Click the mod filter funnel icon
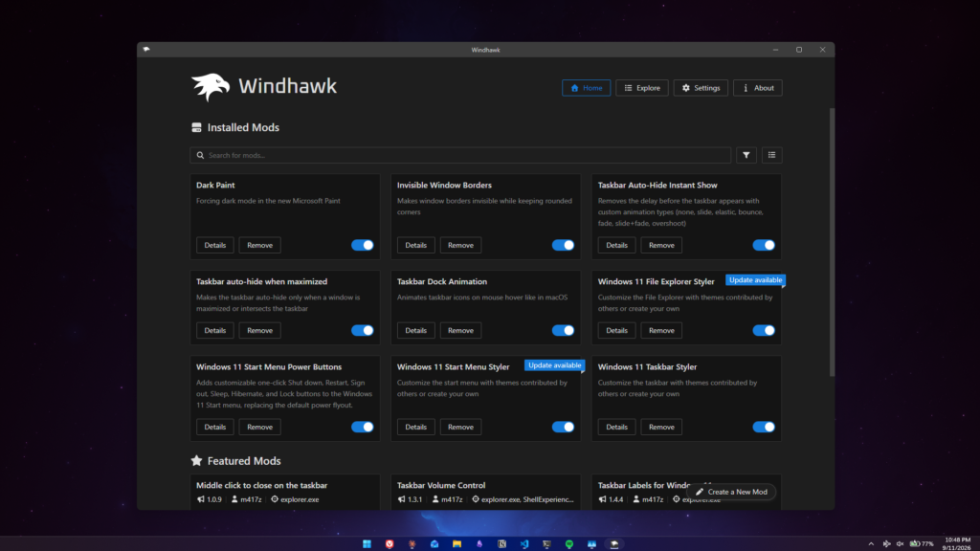Viewport: 980px width, 551px height. coord(746,155)
